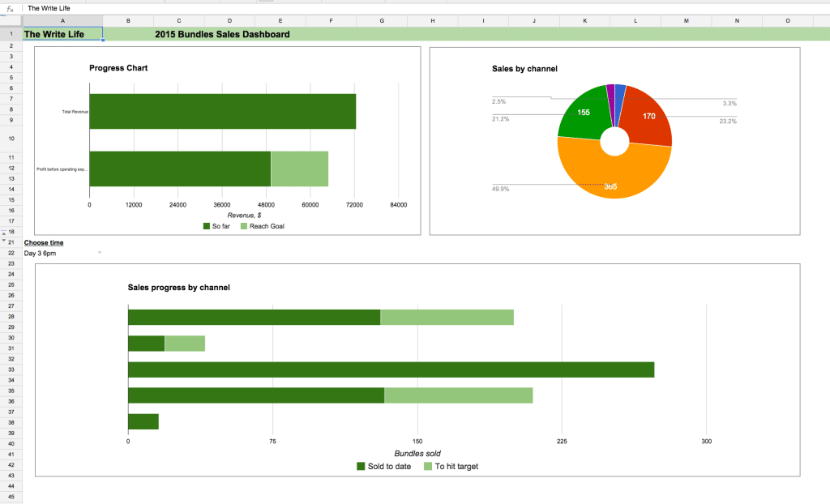830x504 pixels.
Task: Click the Choose time label
Action: [x=44, y=242]
